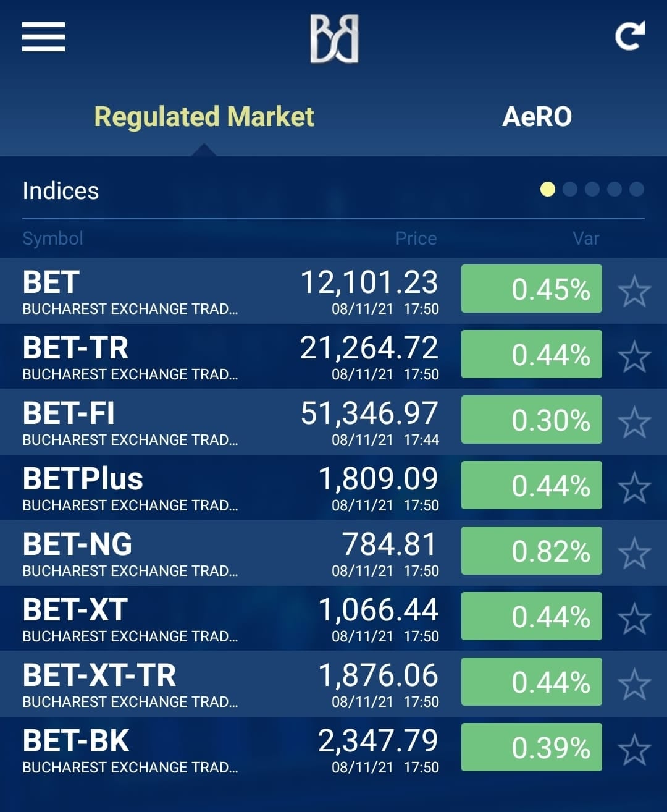
Task: Mark BET-XT as favorite star
Action: [634, 619]
